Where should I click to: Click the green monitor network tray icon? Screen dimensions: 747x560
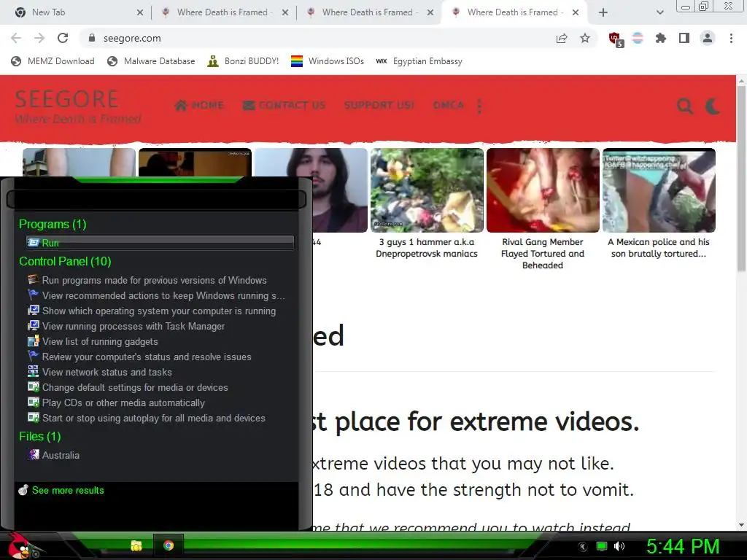[602, 546]
